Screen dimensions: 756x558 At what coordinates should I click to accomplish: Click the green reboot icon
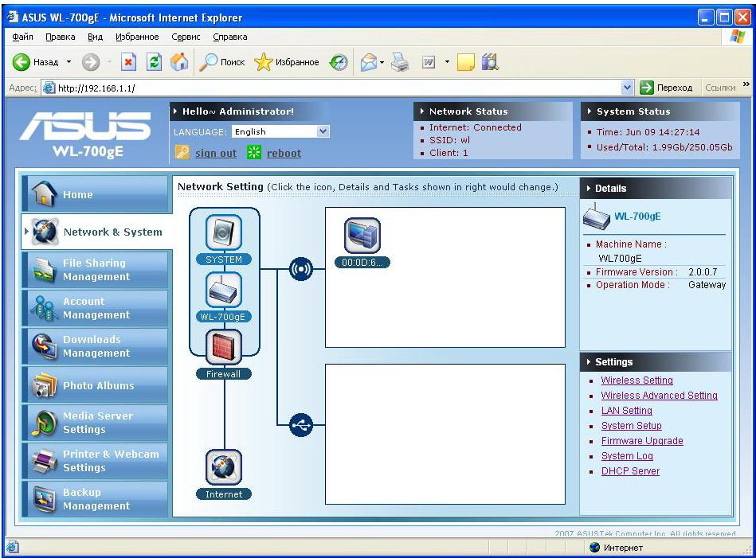click(x=253, y=153)
